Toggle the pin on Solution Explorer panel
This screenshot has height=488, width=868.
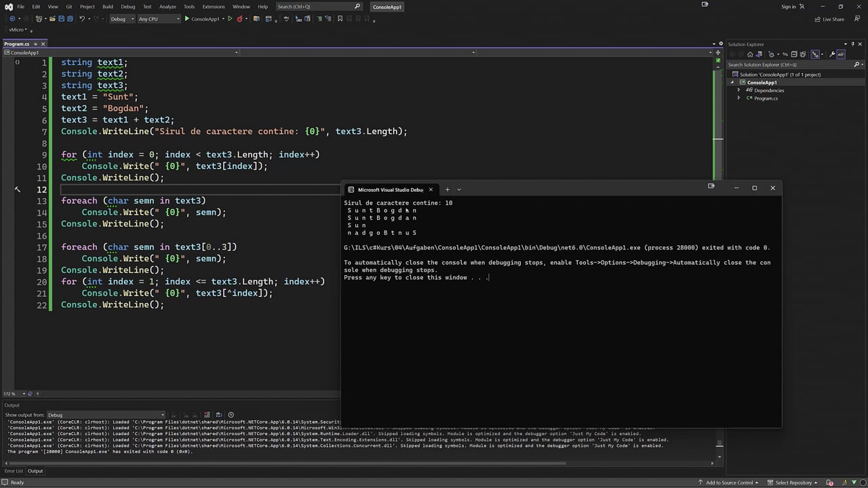coord(853,44)
